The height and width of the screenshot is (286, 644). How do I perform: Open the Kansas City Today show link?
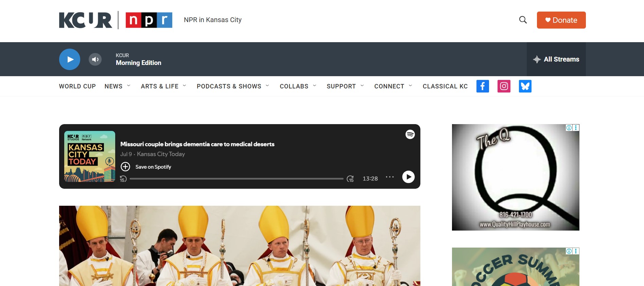(161, 154)
